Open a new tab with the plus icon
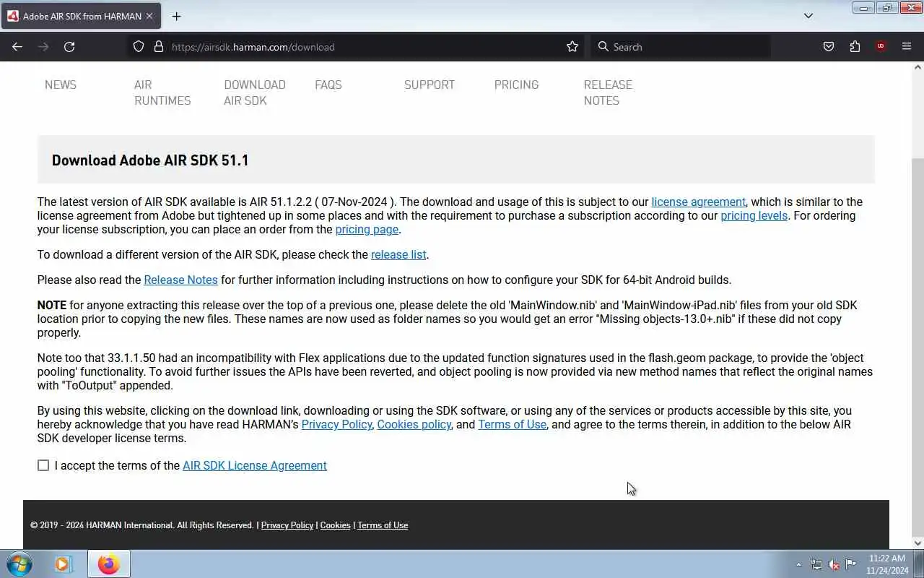924x578 pixels. pos(176,16)
